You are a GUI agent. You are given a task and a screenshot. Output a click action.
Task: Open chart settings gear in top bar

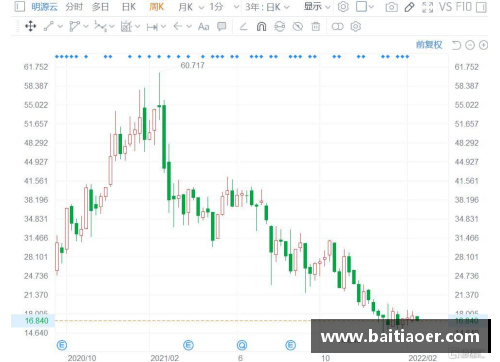pos(343,7)
